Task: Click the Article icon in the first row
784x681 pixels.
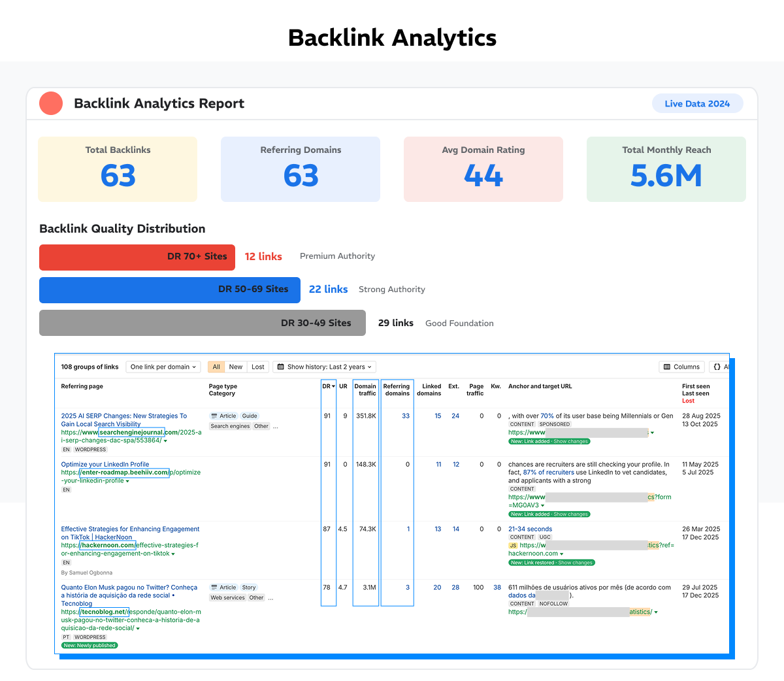Action: [x=214, y=416]
